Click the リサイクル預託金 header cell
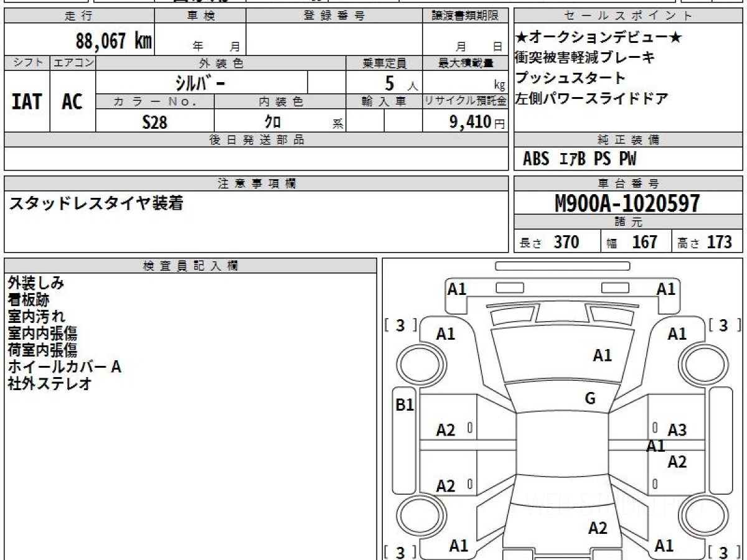The image size is (747, 560). coord(465,101)
